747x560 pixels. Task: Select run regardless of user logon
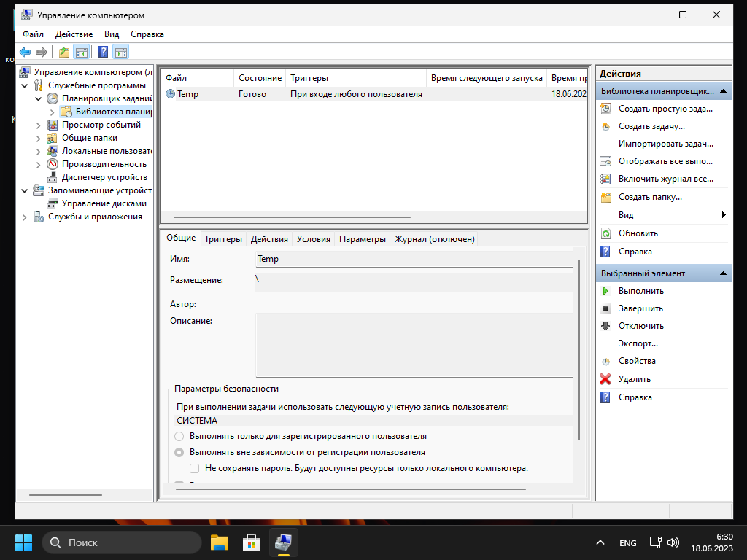[179, 452]
